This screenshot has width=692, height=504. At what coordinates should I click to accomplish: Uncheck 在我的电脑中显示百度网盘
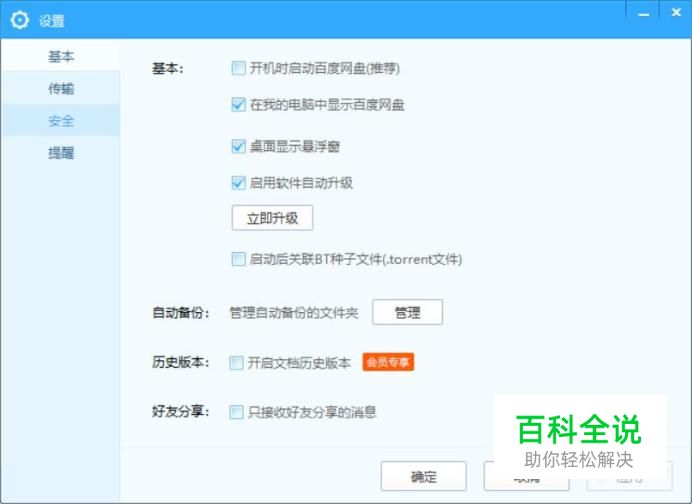click(238, 105)
